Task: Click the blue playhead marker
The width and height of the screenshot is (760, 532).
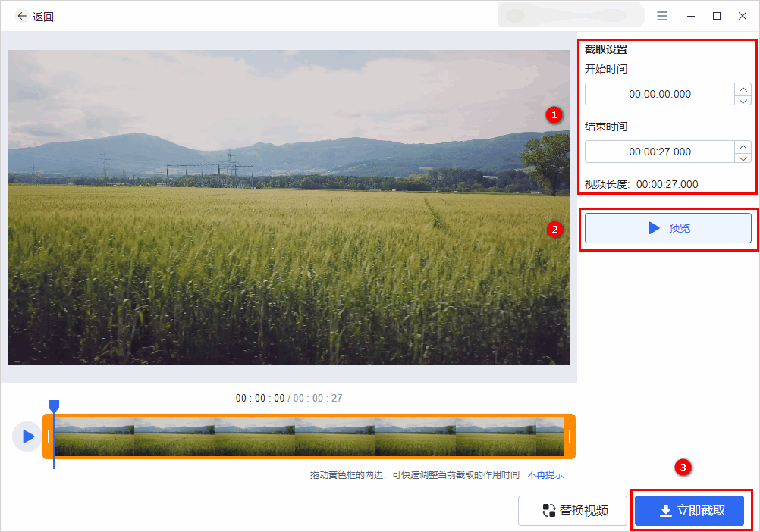Action: point(54,405)
